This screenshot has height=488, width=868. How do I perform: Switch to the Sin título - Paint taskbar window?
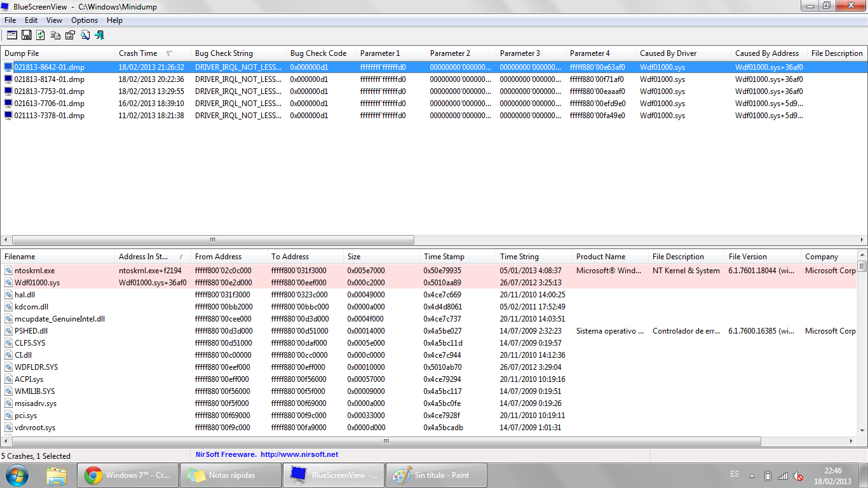[437, 475]
